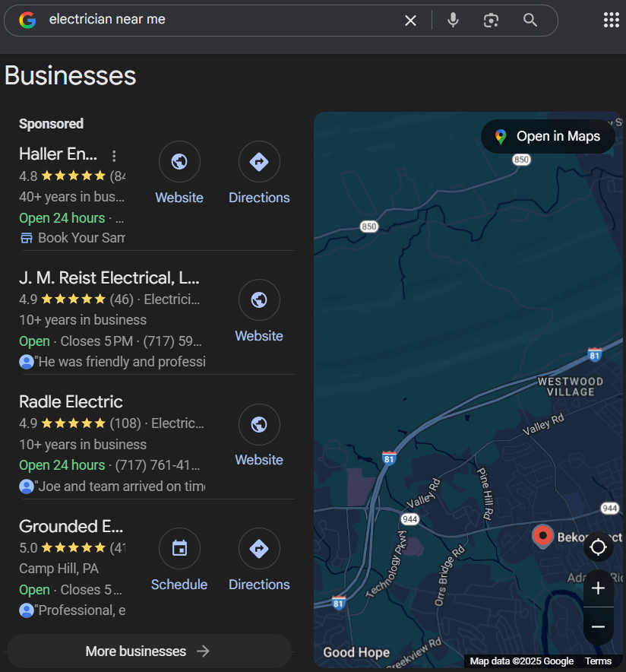Click the Terms link on the map
The height and width of the screenshot is (672, 626).
599,661
